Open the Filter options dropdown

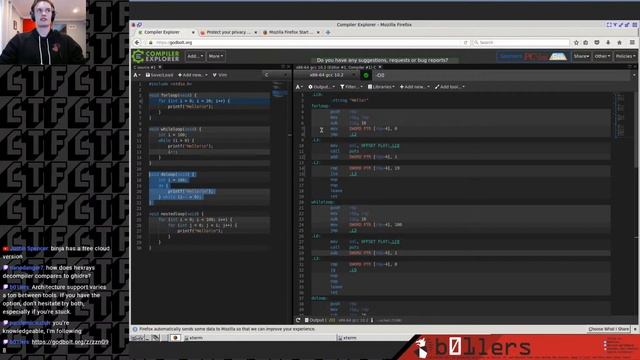(x=351, y=87)
